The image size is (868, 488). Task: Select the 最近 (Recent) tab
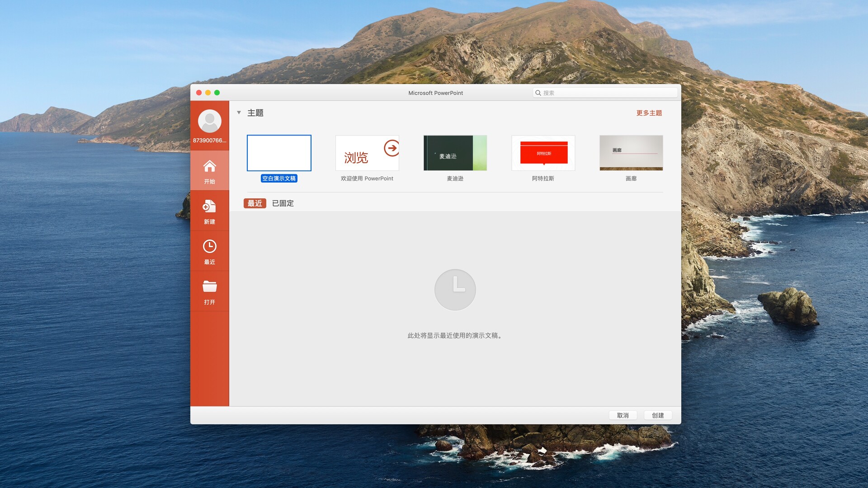point(255,203)
